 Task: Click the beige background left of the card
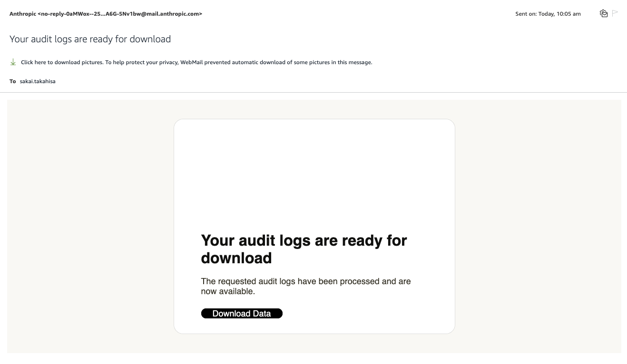[90, 226]
